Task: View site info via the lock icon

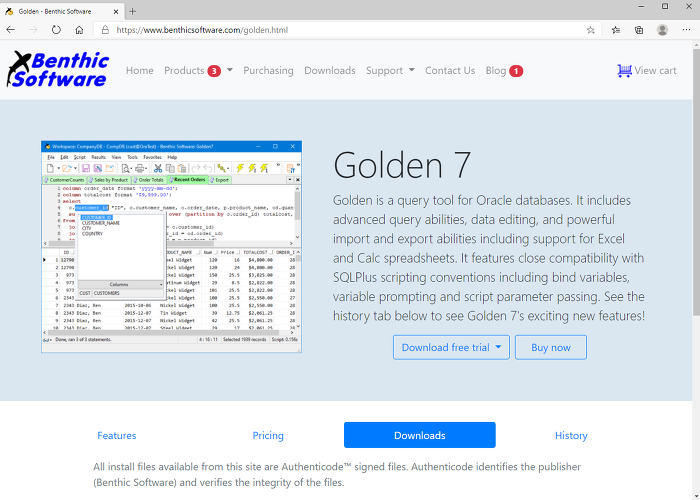Action: tap(105, 30)
